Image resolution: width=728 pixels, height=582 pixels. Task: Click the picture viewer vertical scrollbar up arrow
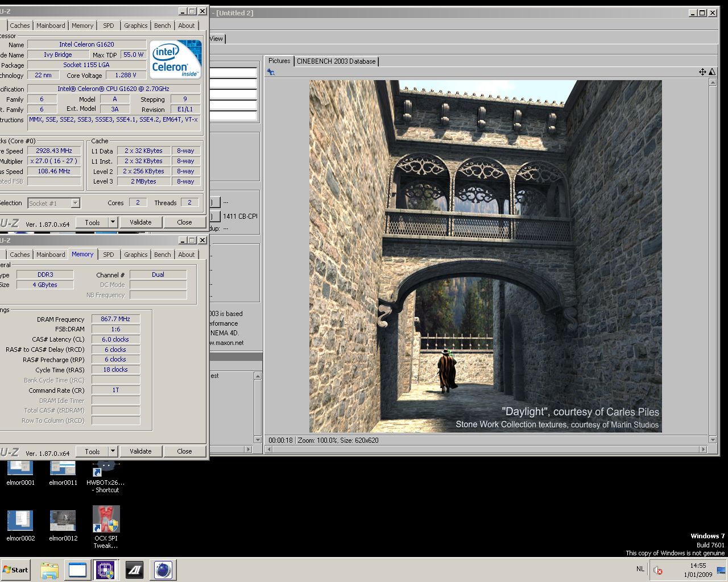713,83
